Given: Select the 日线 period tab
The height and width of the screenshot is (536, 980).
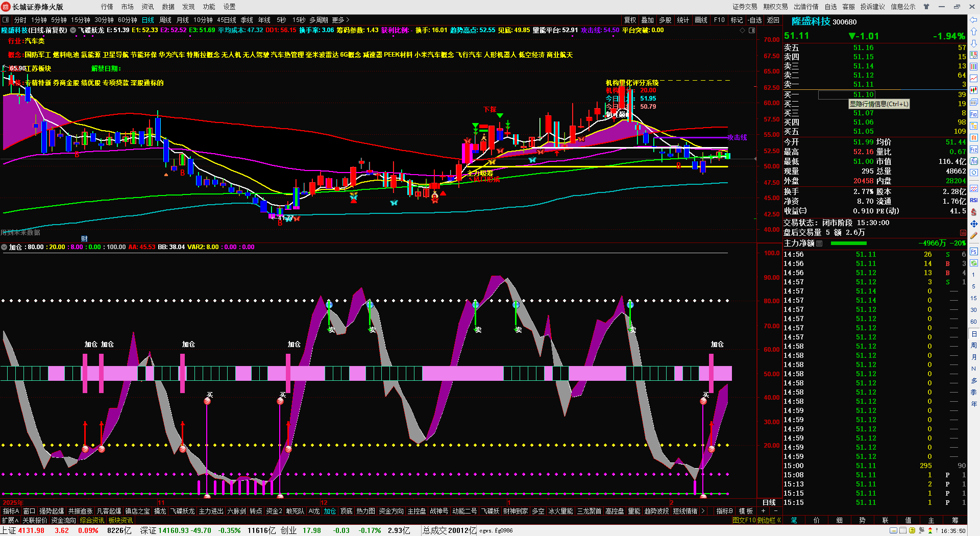Looking at the screenshot, I should 148,20.
